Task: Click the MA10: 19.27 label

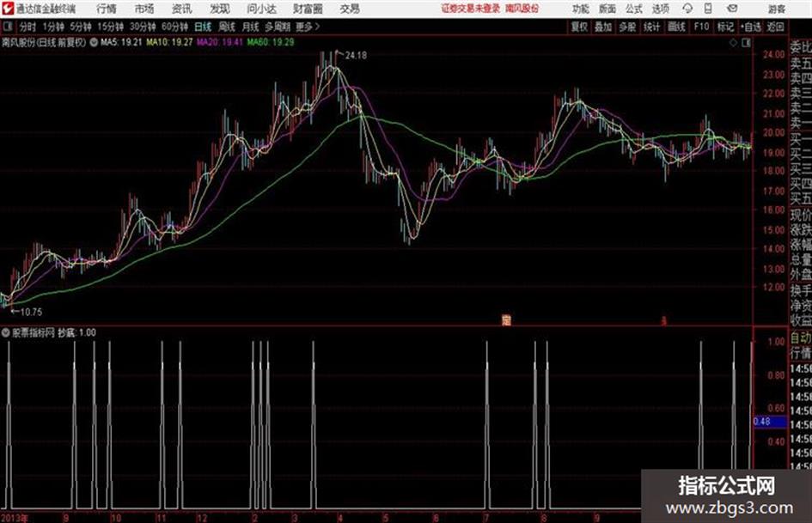Action: tap(169, 42)
